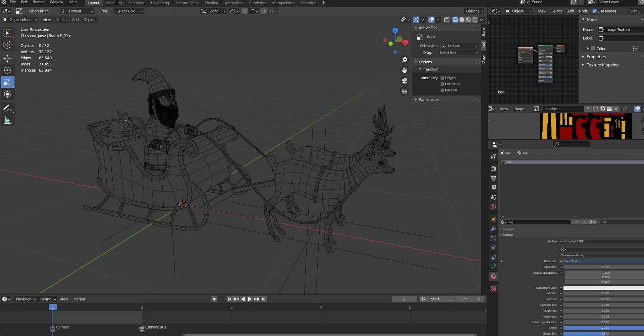Screen dimensions: 644x336
Task: Enable Affect Only Origins
Action: coord(442,78)
